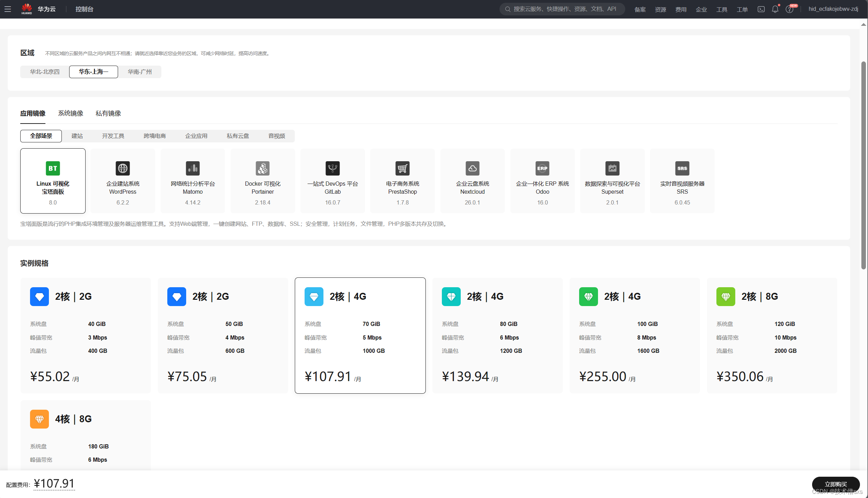Switch to 私有镜像 tab
The height and width of the screenshot is (498, 868).
tap(108, 113)
